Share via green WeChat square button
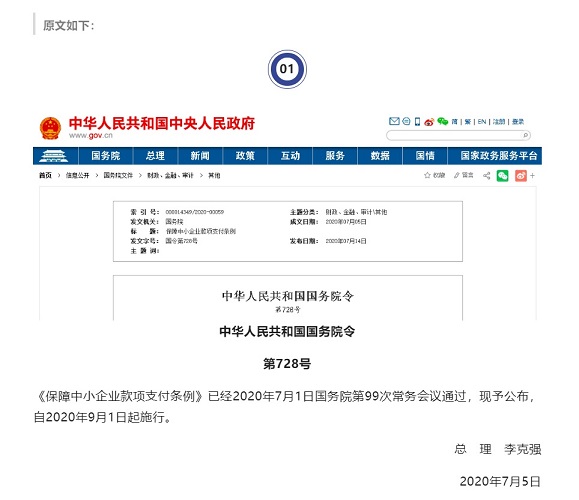 (502, 176)
